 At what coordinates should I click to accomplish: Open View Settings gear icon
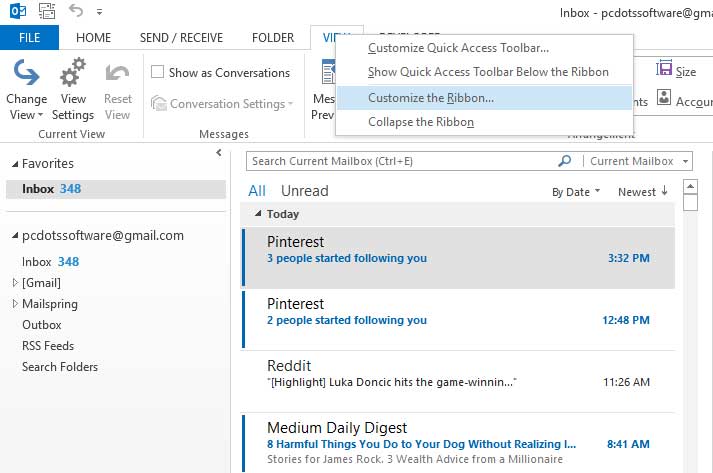click(x=73, y=75)
